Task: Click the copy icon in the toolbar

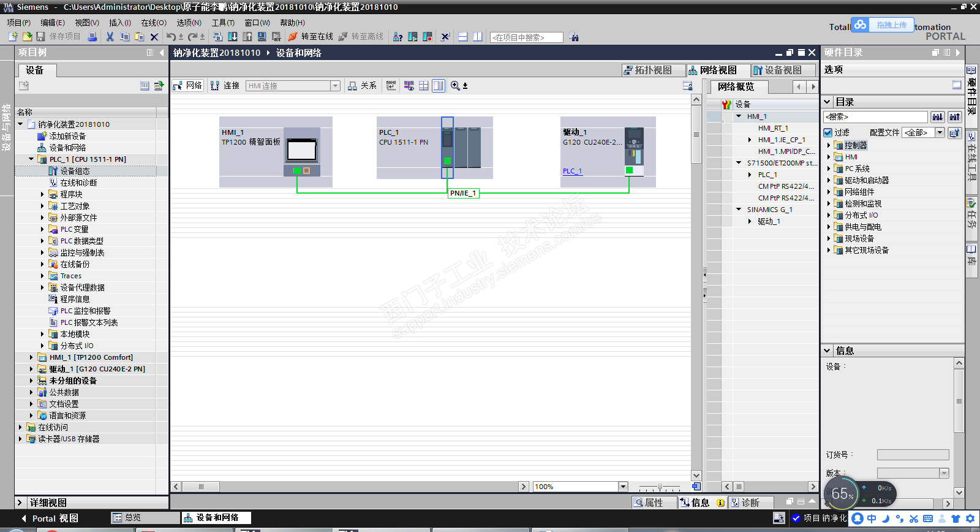Action: pyautogui.click(x=124, y=37)
